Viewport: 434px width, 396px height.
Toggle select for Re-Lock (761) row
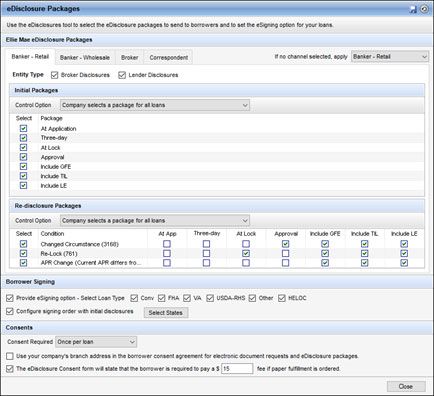23,253
